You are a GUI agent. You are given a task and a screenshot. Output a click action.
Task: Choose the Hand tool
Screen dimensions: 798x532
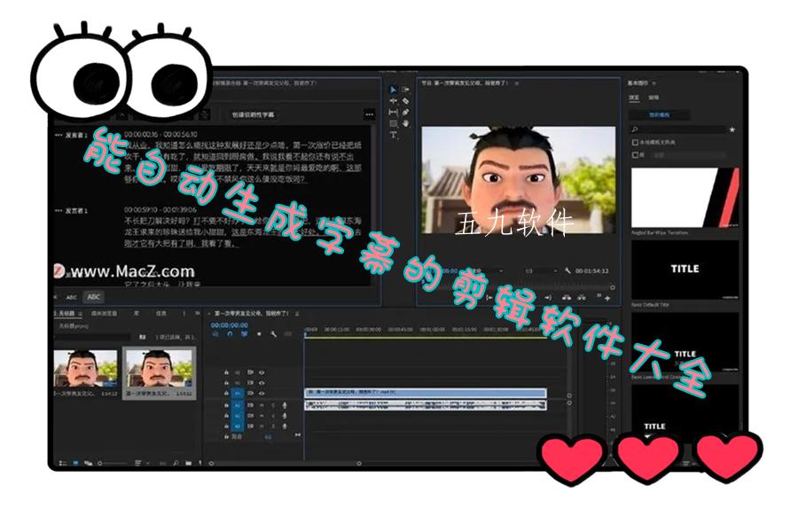point(405,124)
